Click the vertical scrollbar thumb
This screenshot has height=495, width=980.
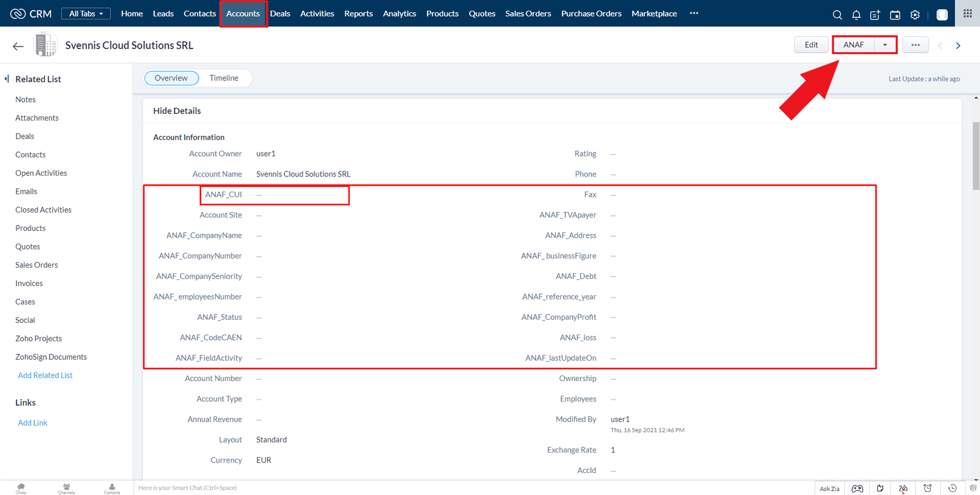tap(976, 156)
